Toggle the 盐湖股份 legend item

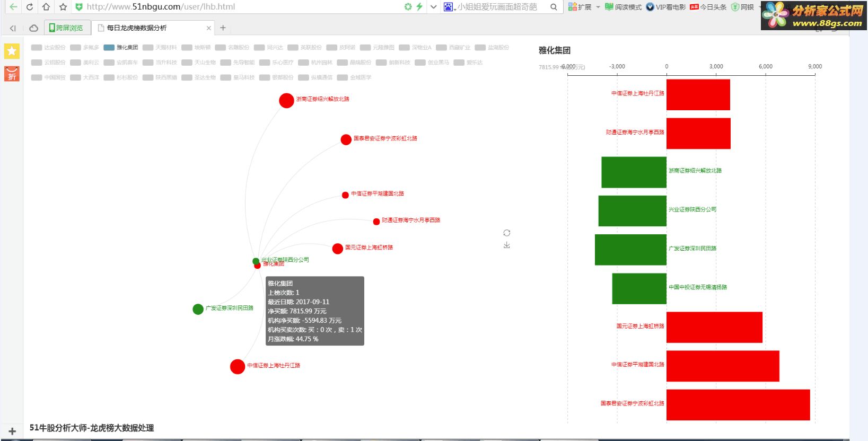point(492,48)
